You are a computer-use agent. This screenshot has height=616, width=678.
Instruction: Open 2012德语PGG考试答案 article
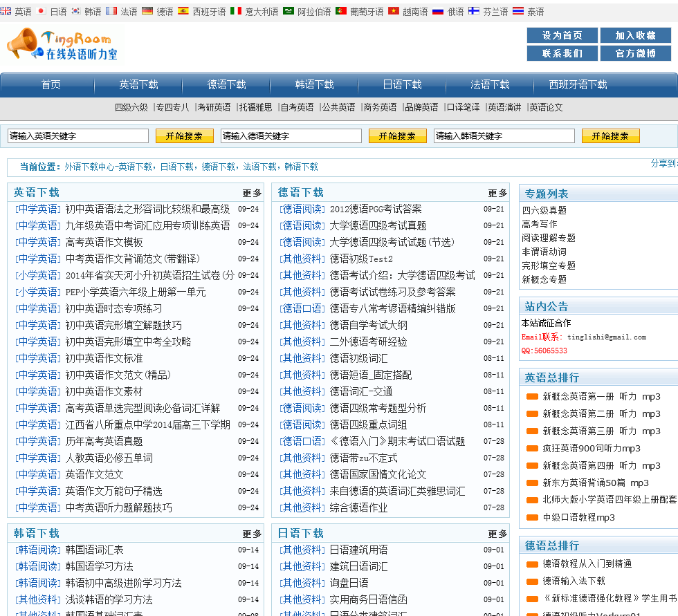(x=376, y=209)
